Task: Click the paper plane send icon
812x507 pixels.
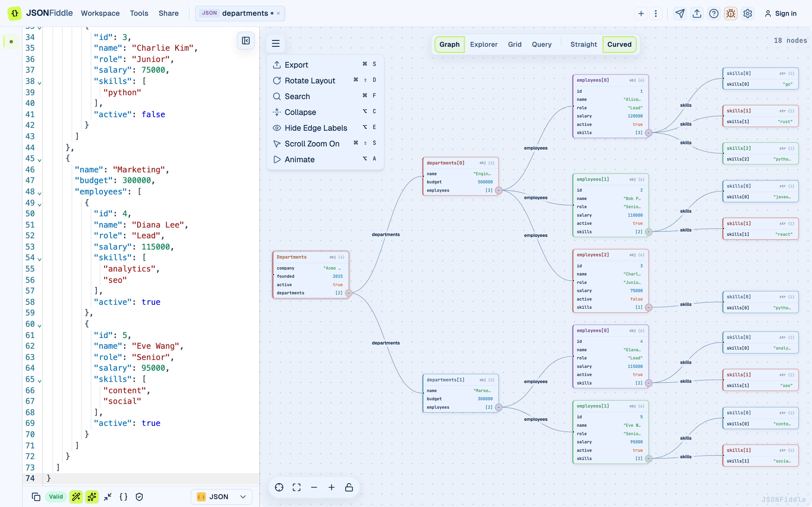Action: click(680, 14)
